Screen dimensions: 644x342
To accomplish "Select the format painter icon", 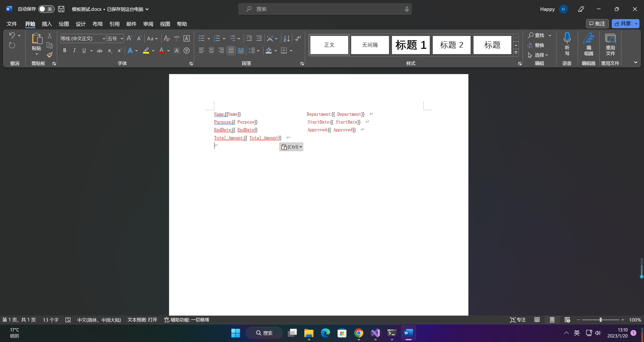I will pyautogui.click(x=50, y=55).
